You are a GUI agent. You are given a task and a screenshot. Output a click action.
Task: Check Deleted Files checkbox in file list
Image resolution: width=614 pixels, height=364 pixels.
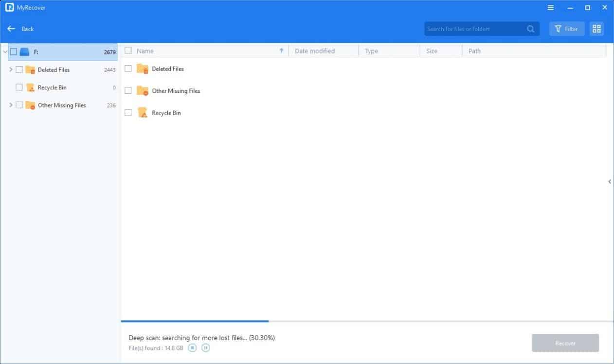coord(128,69)
